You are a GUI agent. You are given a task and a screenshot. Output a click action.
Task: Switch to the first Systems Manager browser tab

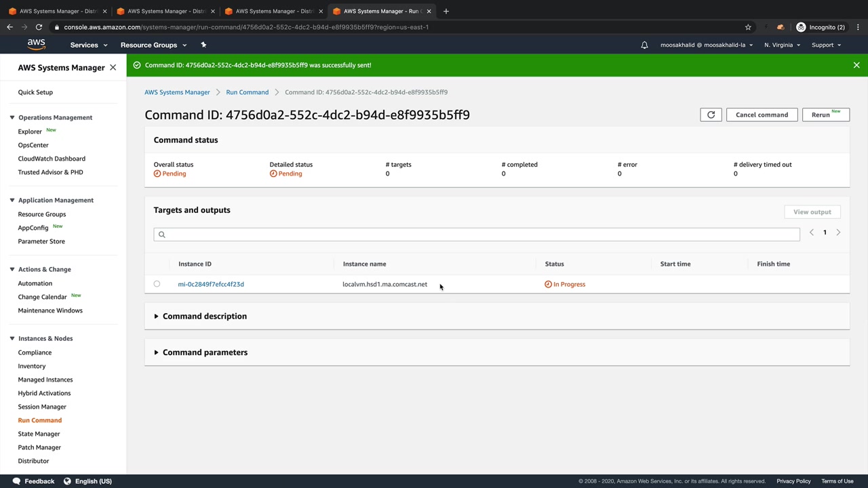coord(58,11)
